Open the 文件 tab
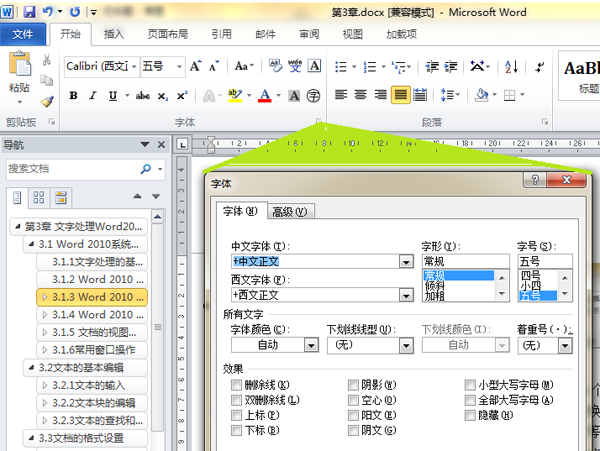The image size is (600, 451). [x=23, y=34]
